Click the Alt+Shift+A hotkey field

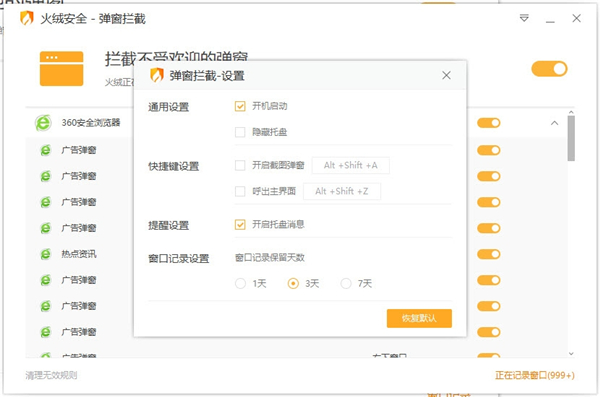[x=351, y=165]
